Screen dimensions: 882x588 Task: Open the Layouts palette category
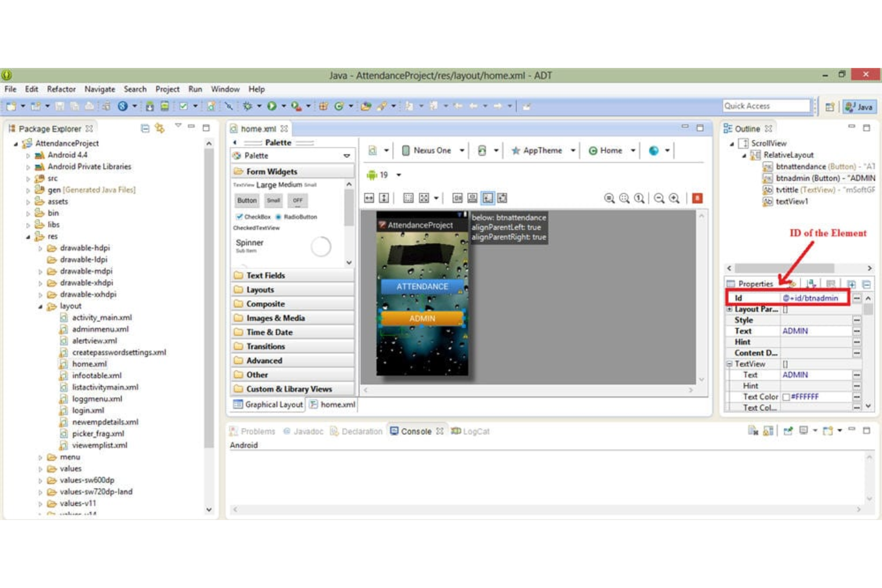coord(293,290)
